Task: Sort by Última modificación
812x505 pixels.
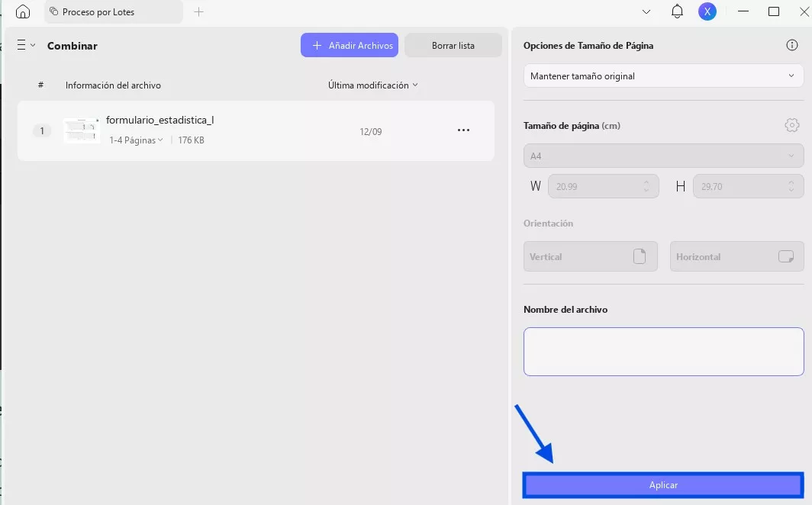Action: pyautogui.click(x=372, y=85)
